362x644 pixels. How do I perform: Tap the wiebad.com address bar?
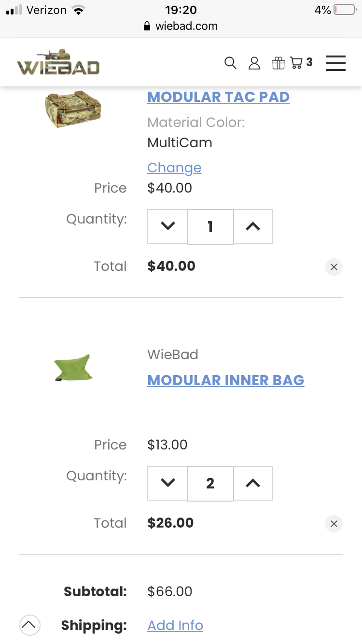[181, 26]
